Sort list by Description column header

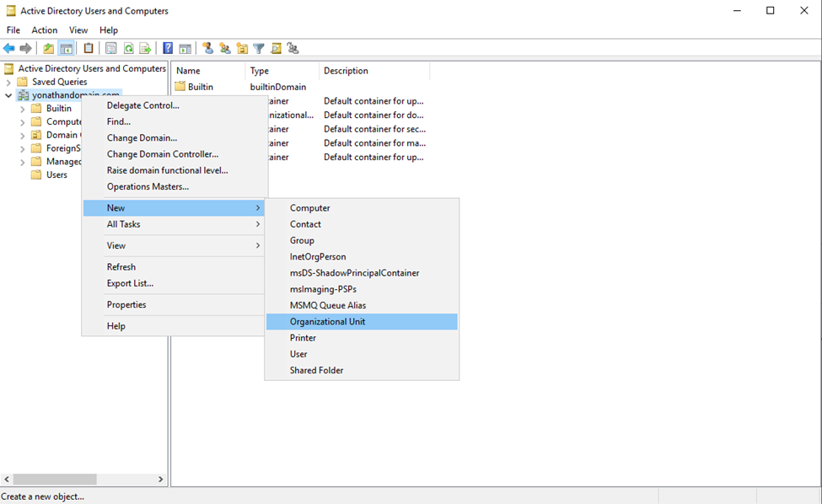click(x=373, y=71)
